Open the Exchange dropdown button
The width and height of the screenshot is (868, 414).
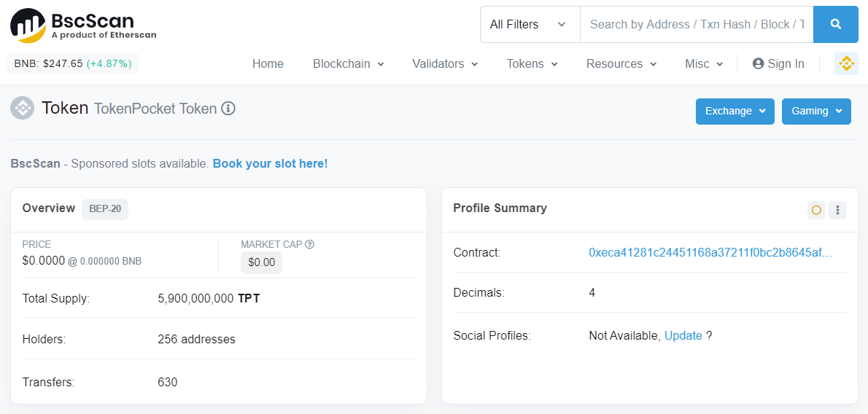pyautogui.click(x=735, y=112)
